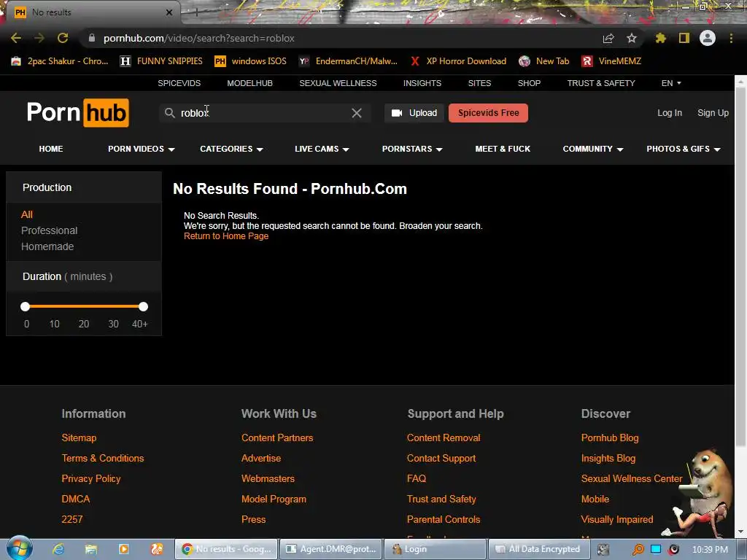Click the search field containing 'roblox'
747x560 pixels.
(265, 113)
